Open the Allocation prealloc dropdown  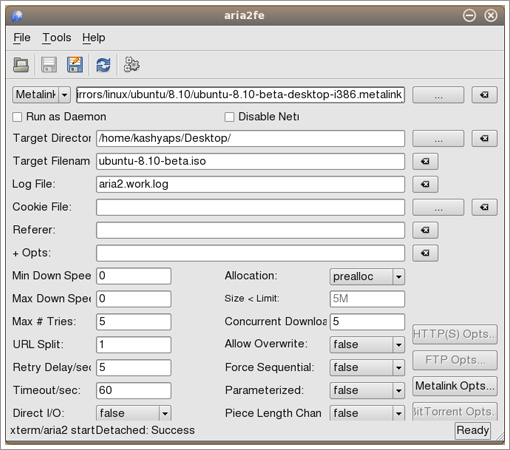367,277
